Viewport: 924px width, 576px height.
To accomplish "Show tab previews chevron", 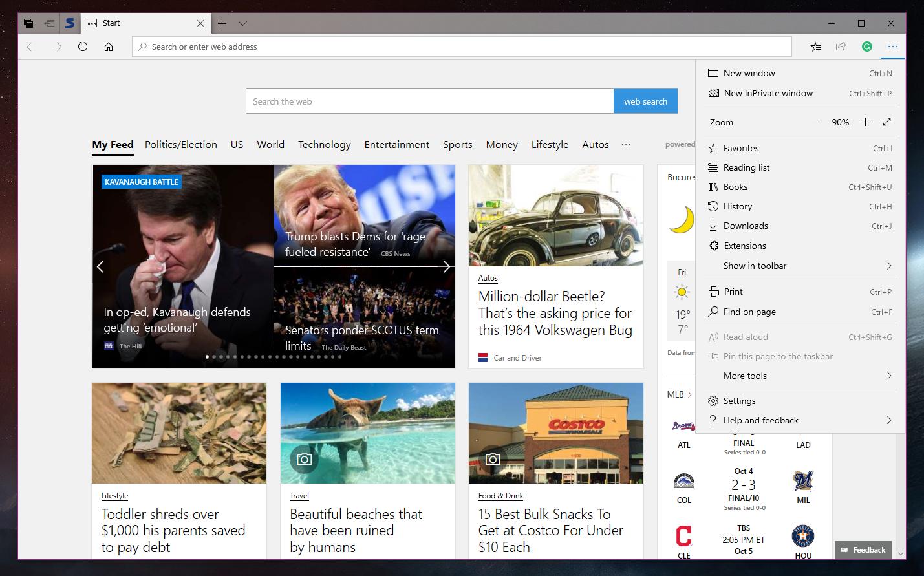I will 242,23.
